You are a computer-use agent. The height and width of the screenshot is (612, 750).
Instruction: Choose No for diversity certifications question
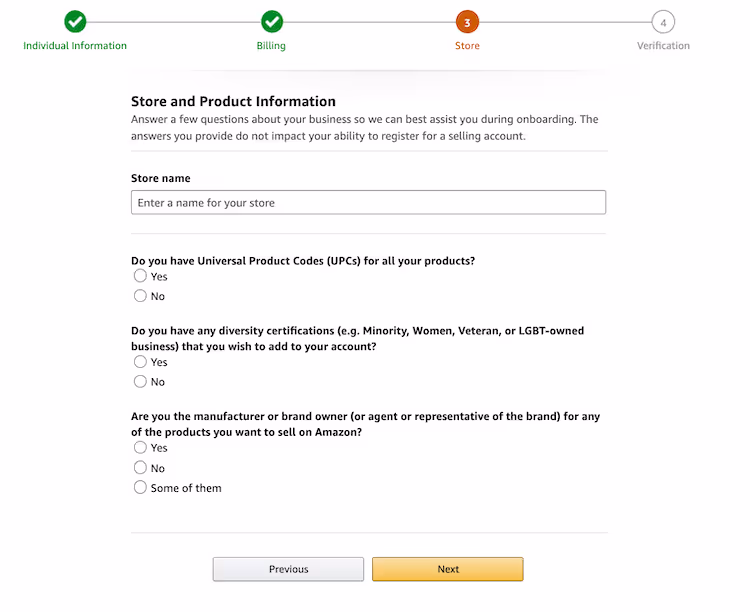coord(140,381)
